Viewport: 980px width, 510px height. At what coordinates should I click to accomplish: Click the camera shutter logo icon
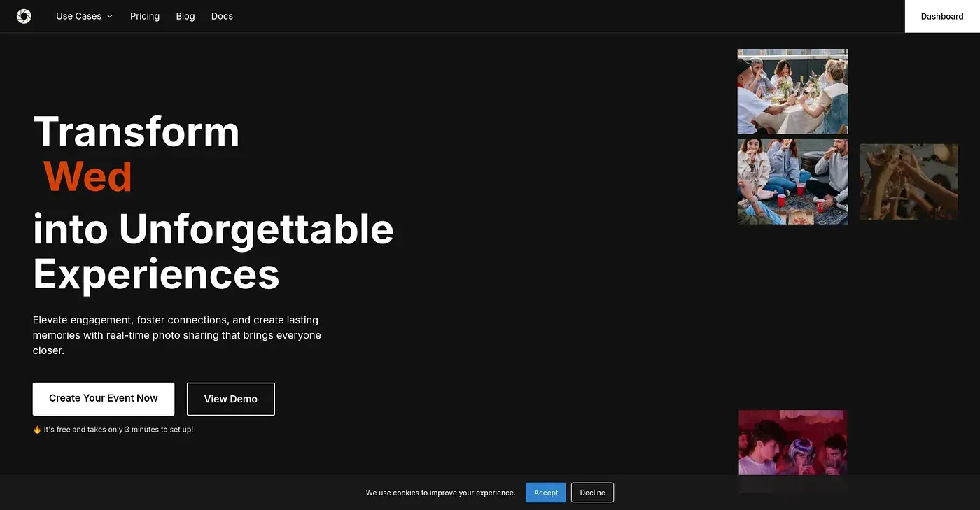(x=24, y=16)
